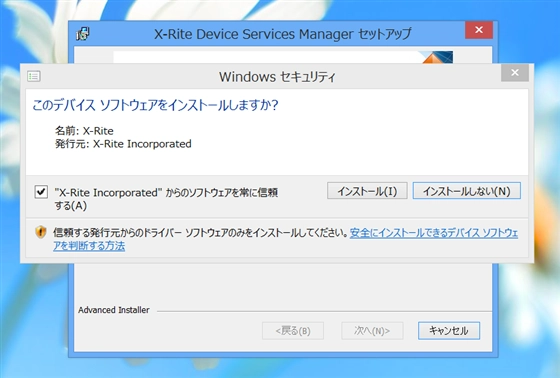Click the disabled <戻る(B) button
560x378 pixels.
click(293, 331)
